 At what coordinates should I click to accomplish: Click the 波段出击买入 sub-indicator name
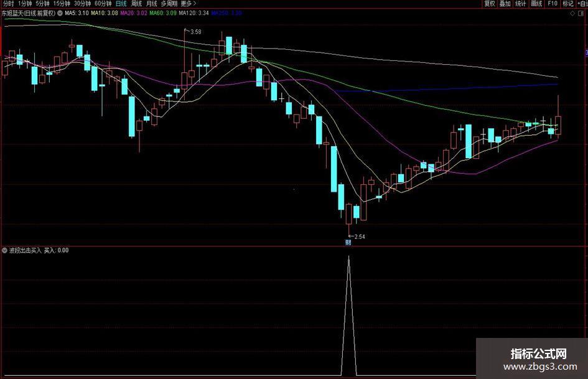pyautogui.click(x=25, y=250)
